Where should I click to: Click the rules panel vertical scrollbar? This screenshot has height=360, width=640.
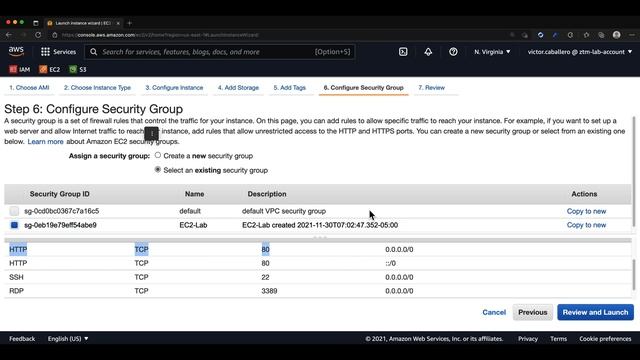coord(634,275)
